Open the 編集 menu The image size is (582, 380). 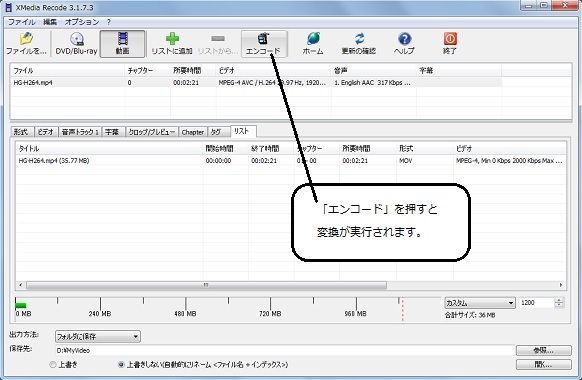tap(50, 22)
